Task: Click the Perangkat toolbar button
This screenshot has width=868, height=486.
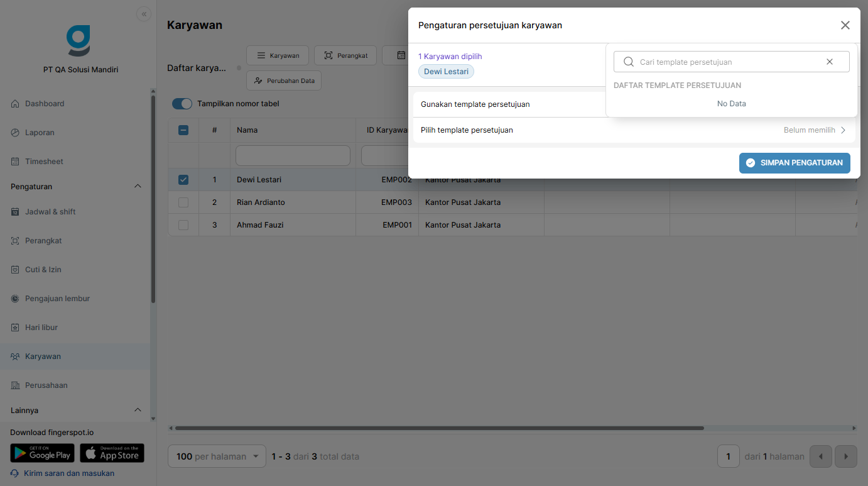Action: click(x=345, y=55)
